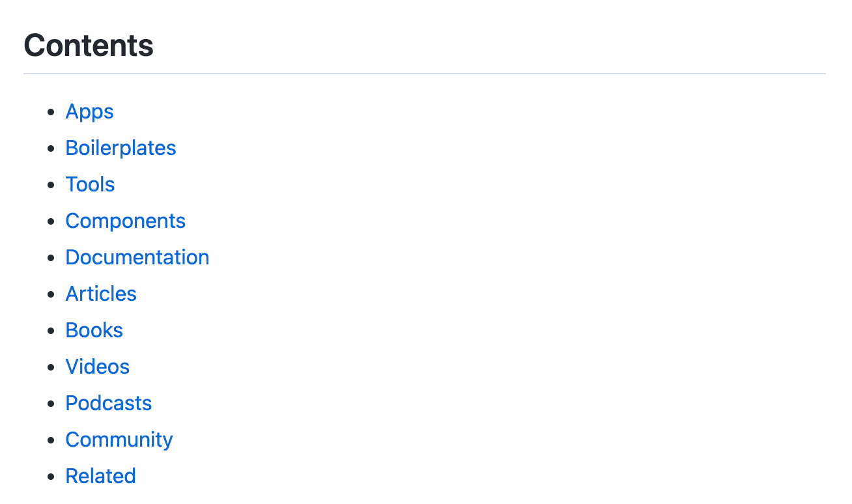
Task: Click the Tools link
Action: [90, 185]
